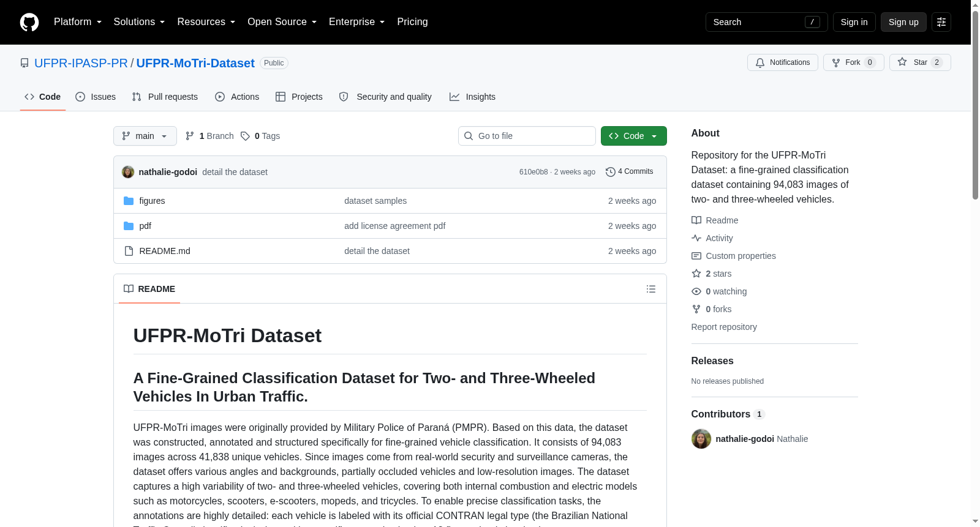Open the Security and quality tab
Viewport: 980px width, 527px height.
386,97
